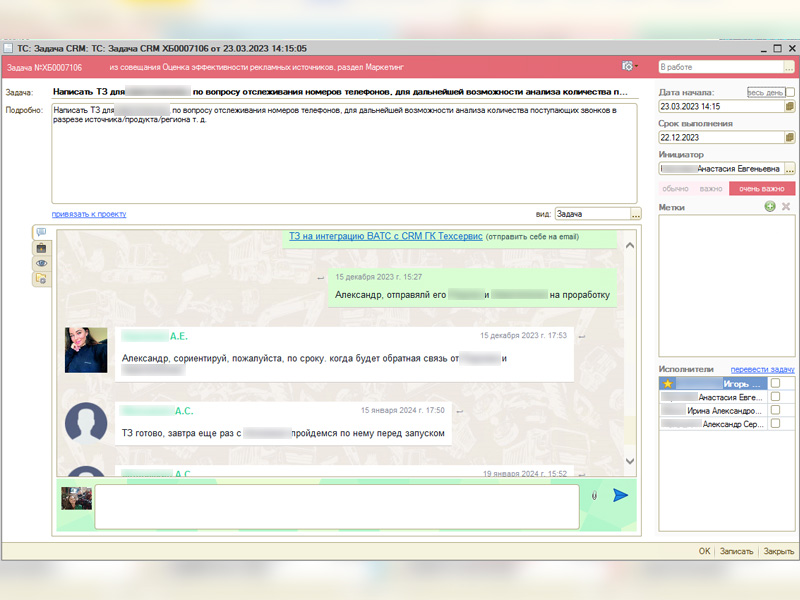
Task: Set priority to 'обычно'
Action: coord(676,188)
